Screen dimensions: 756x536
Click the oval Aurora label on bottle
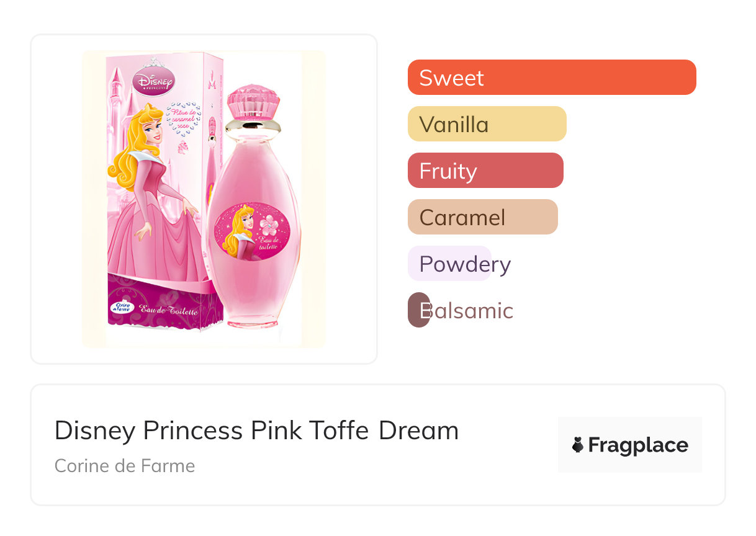pyautogui.click(x=251, y=232)
